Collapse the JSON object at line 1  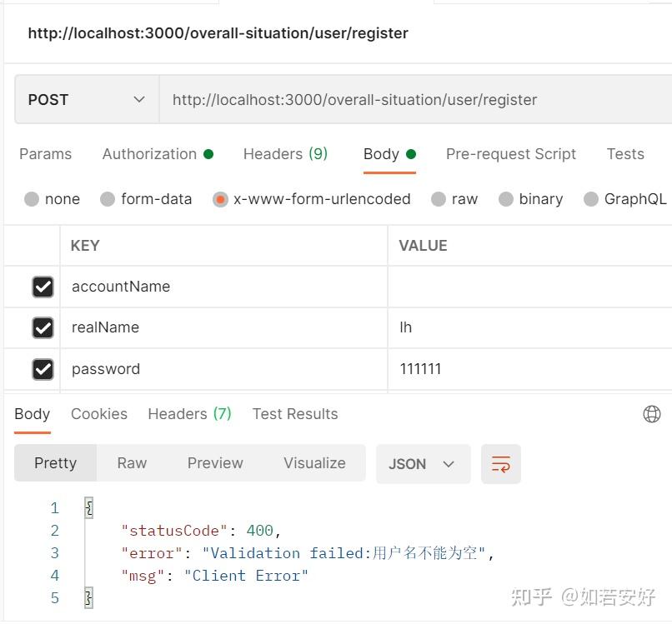coord(88,507)
